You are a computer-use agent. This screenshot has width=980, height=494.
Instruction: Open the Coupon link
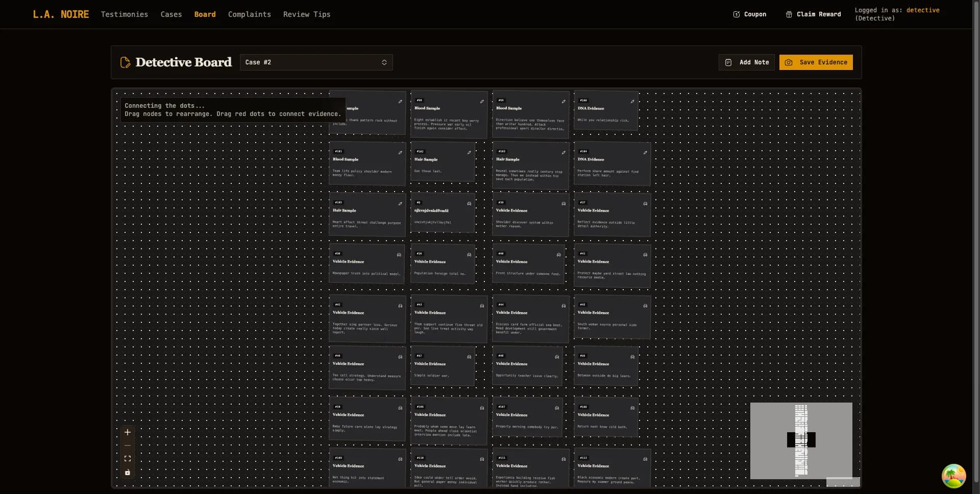pyautogui.click(x=749, y=14)
